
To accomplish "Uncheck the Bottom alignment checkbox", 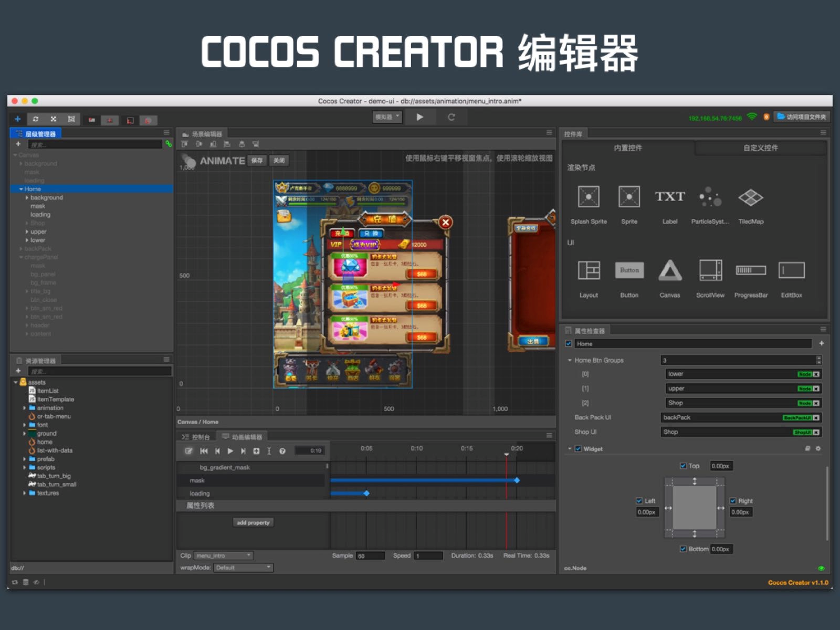I will (683, 549).
